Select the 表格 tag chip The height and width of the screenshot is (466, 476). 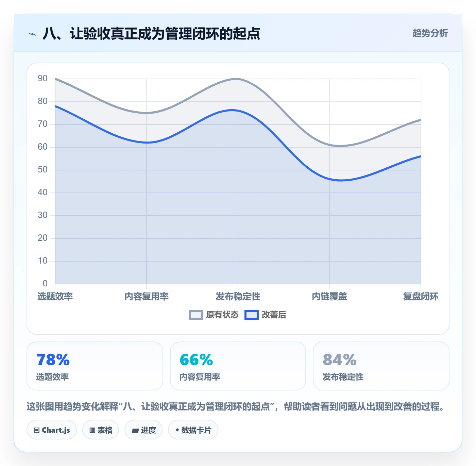pos(101,430)
